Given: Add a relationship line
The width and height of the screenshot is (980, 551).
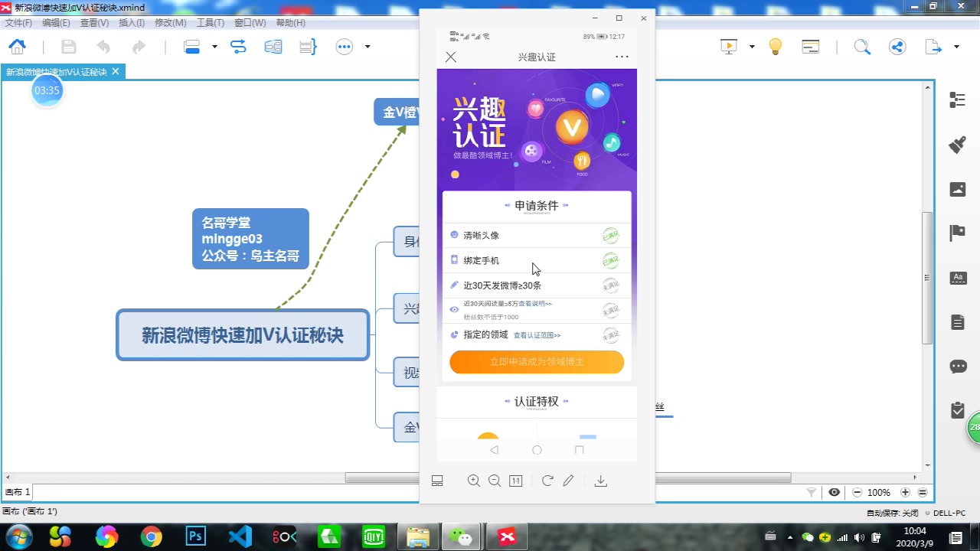Looking at the screenshot, I should pyautogui.click(x=238, y=47).
